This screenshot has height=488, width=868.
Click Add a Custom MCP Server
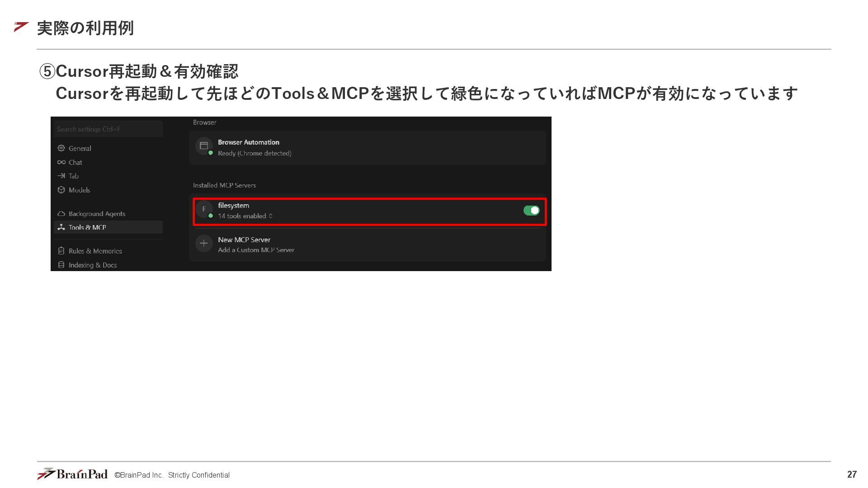pyautogui.click(x=256, y=250)
